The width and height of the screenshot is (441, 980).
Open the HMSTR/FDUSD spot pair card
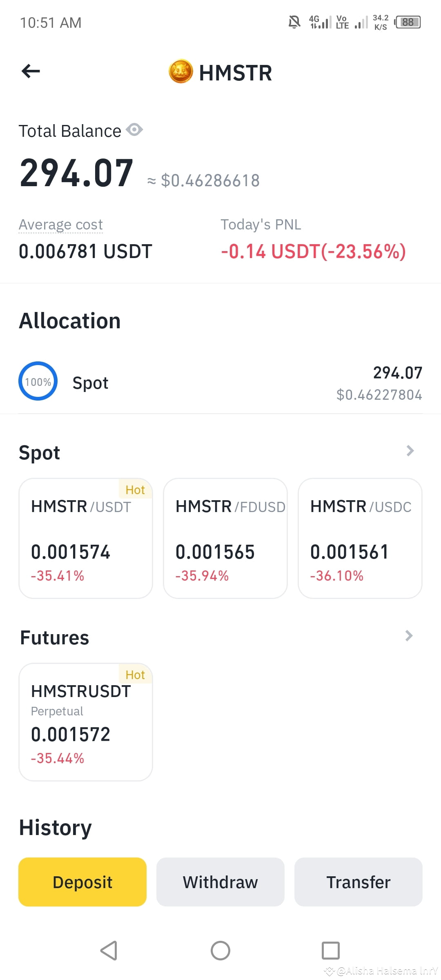click(225, 538)
